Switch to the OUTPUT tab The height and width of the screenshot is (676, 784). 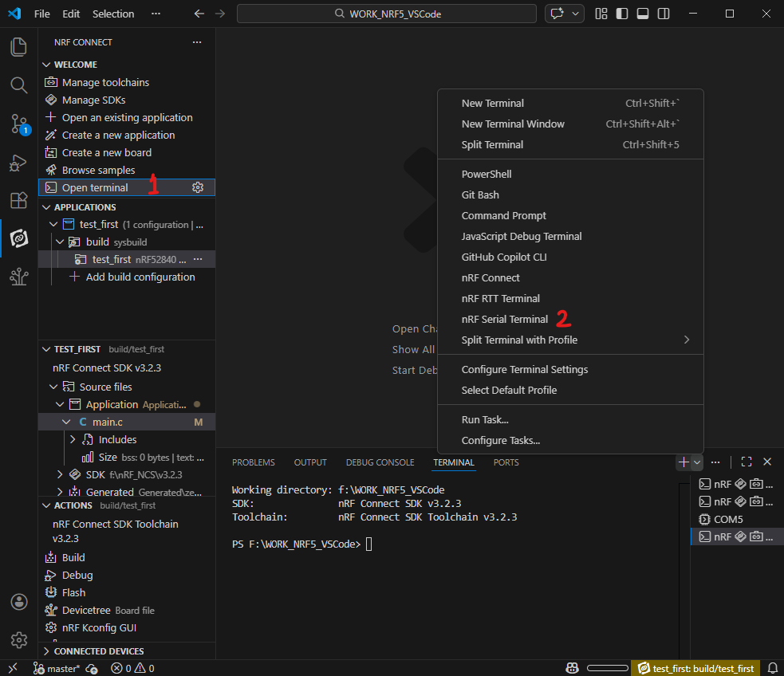click(x=310, y=462)
